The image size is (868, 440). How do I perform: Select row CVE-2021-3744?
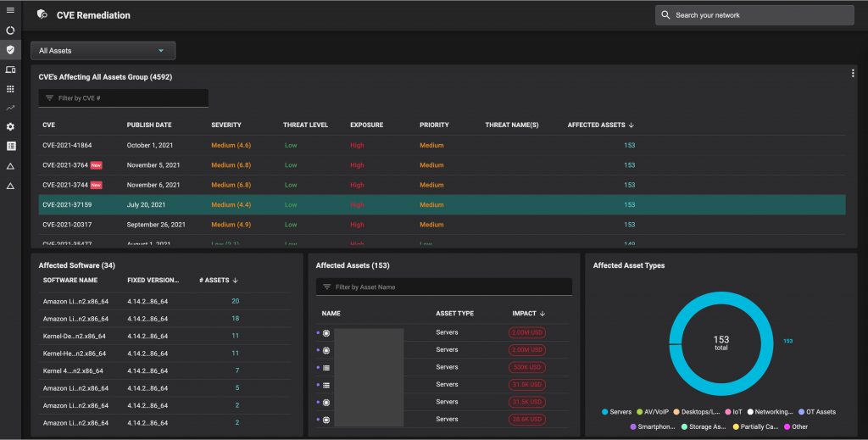coord(442,185)
